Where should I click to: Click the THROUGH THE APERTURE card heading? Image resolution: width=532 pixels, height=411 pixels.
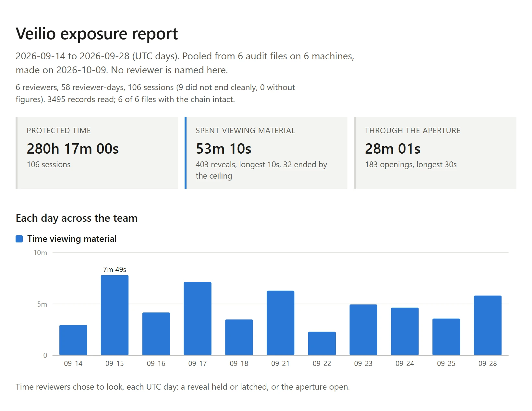(413, 131)
